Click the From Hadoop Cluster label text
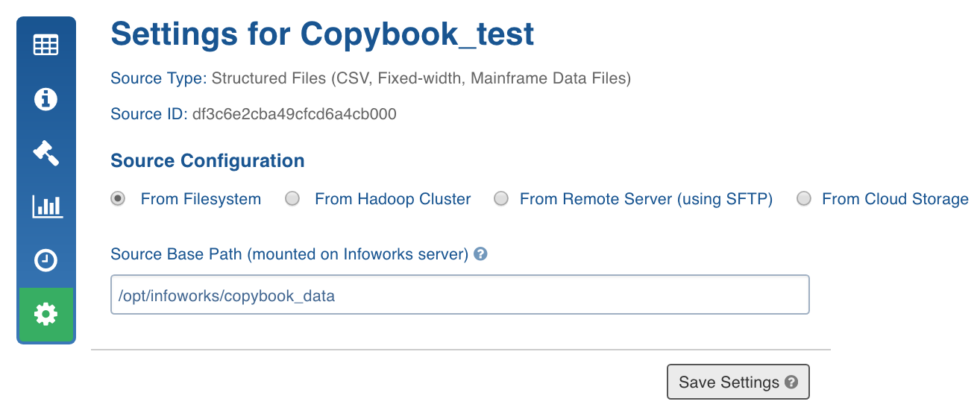 pos(393,199)
